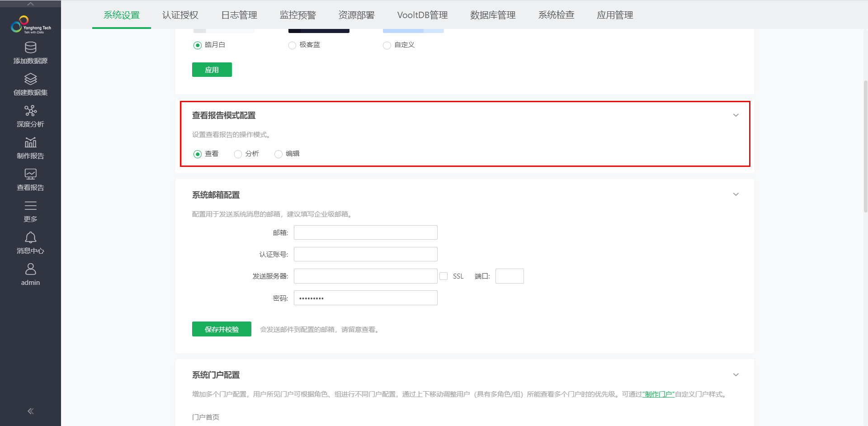Focus the 密码 input field
The height and width of the screenshot is (426, 868).
366,298
